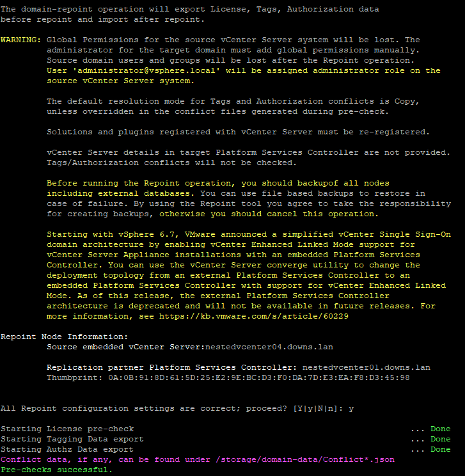Image resolution: width=465 pixels, height=476 pixels.
Task: Click Done status for Authz Data export
Action: click(x=440, y=449)
